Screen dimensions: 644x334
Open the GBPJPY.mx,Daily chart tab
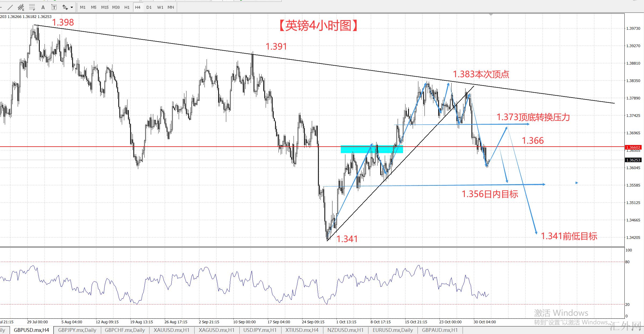coord(77,330)
